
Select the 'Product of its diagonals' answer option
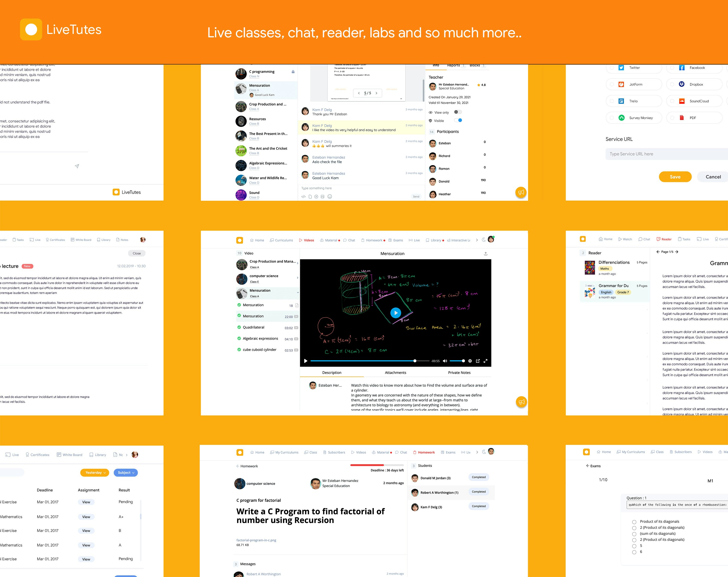[x=634, y=522]
